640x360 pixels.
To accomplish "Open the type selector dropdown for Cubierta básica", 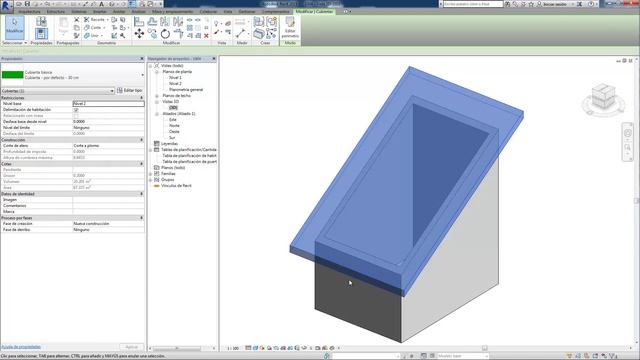I will coord(142,75).
